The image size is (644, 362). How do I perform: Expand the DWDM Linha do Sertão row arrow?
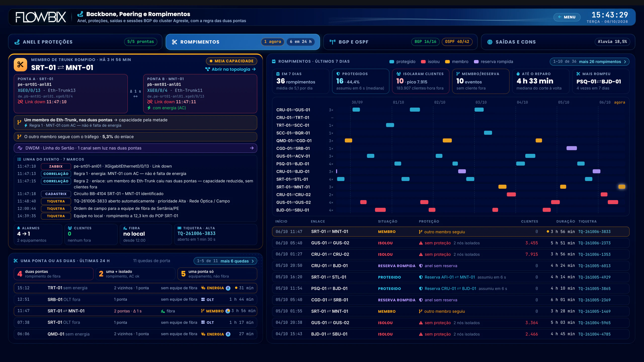252,148
